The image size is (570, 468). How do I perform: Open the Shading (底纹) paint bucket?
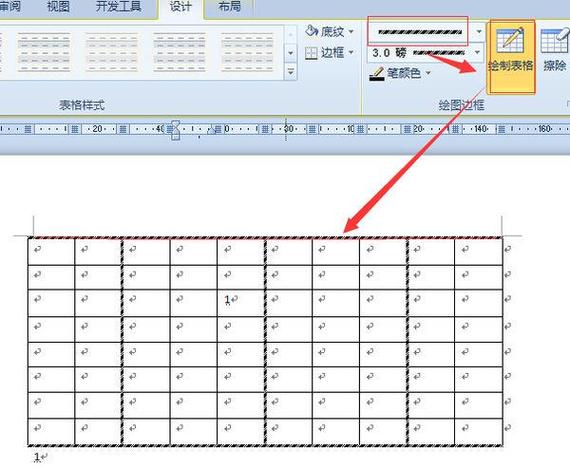pyautogui.click(x=312, y=31)
